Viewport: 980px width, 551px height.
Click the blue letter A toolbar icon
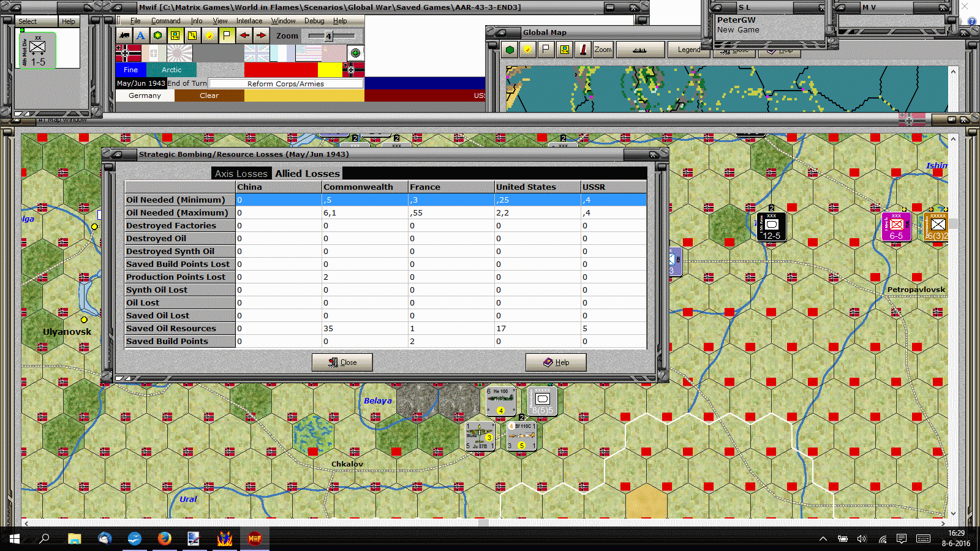click(141, 36)
